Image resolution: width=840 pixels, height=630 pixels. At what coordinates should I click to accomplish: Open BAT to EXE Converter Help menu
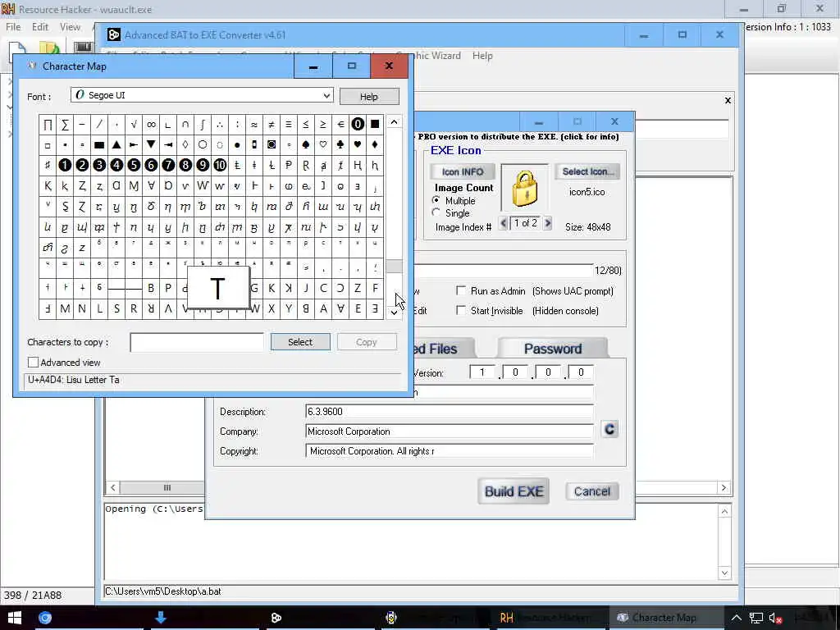point(482,56)
